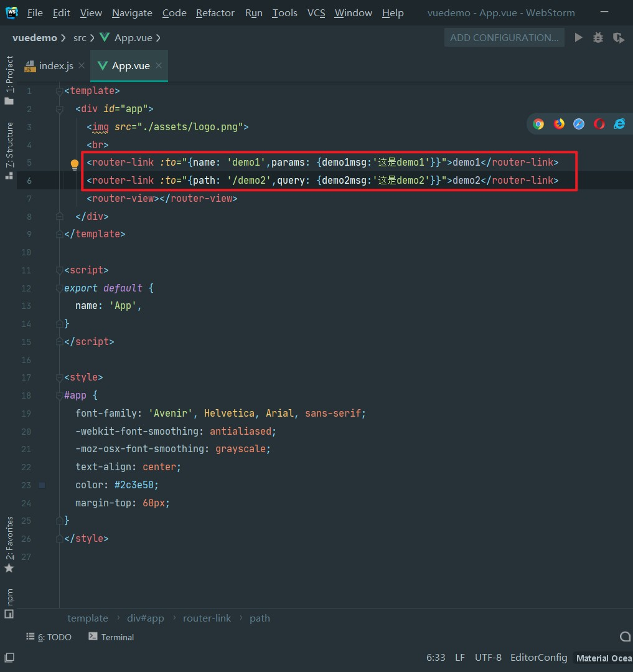
Task: Open the Edit menu
Action: 61,13
